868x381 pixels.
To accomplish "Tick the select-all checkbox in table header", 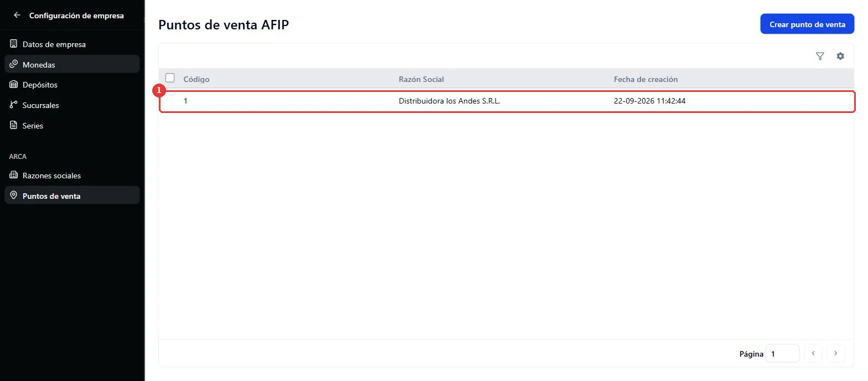I will (x=170, y=78).
